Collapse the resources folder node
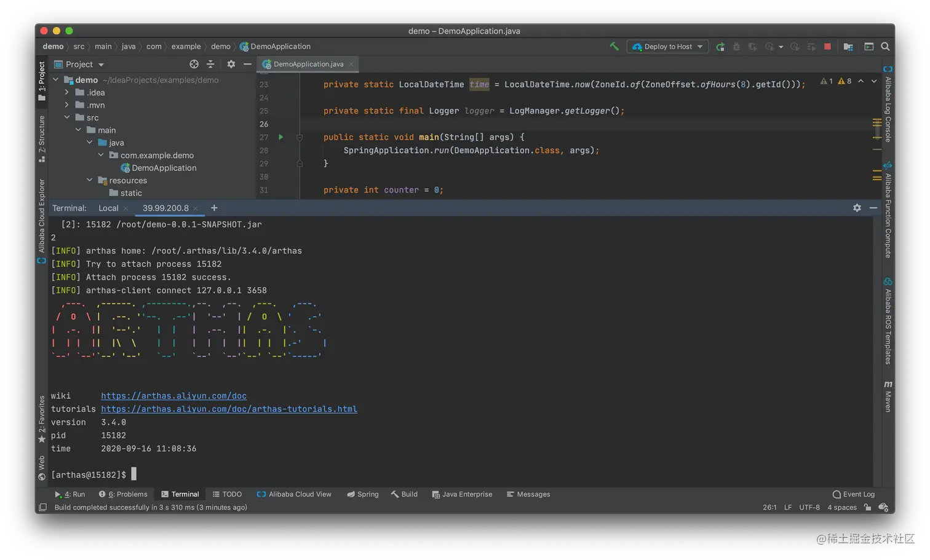Viewport: 930px width, 560px height. click(90, 180)
